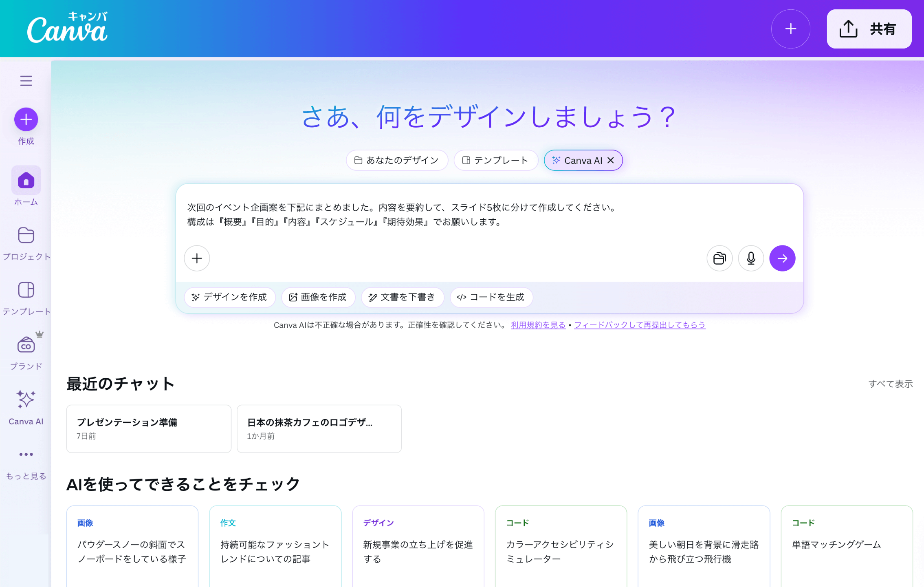Screen dimensions: 924x587
Task: Open フィードバックして再提出してもらう link
Action: (x=640, y=325)
